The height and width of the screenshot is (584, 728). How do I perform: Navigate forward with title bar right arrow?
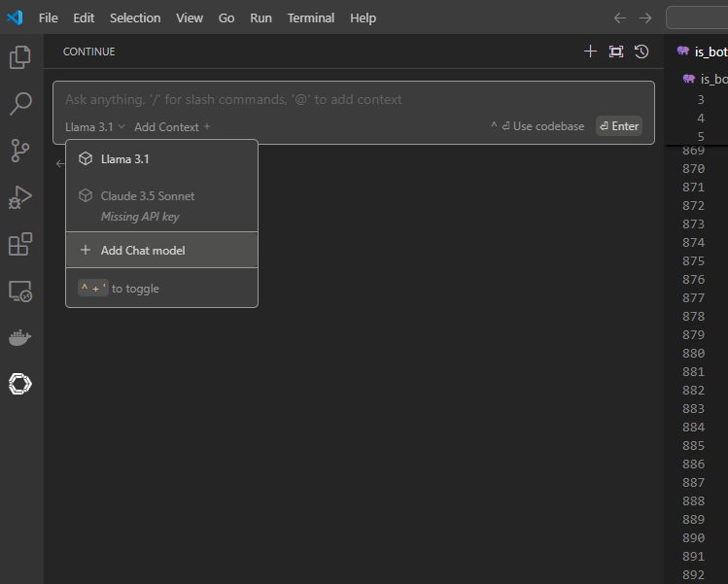645,18
